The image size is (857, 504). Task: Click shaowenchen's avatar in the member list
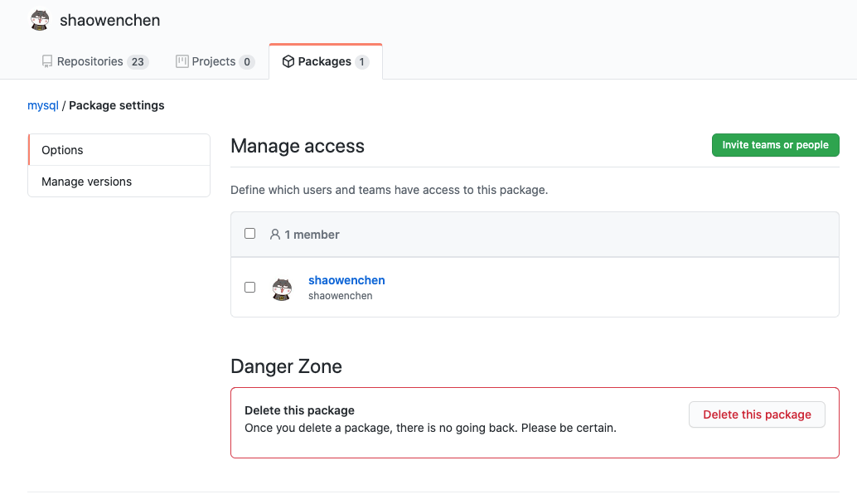282,288
